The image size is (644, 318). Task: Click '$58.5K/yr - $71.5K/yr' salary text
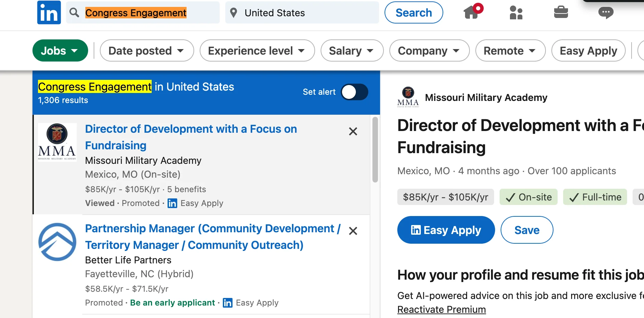point(127,289)
